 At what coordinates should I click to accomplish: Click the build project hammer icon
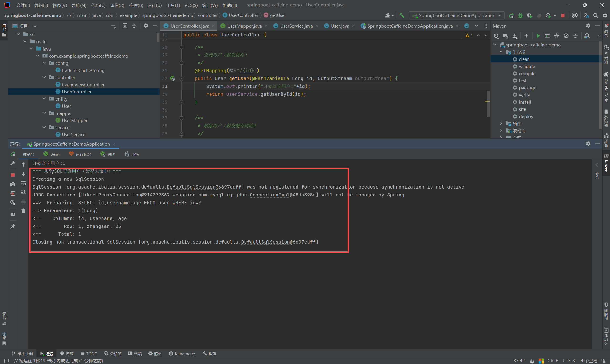(402, 15)
